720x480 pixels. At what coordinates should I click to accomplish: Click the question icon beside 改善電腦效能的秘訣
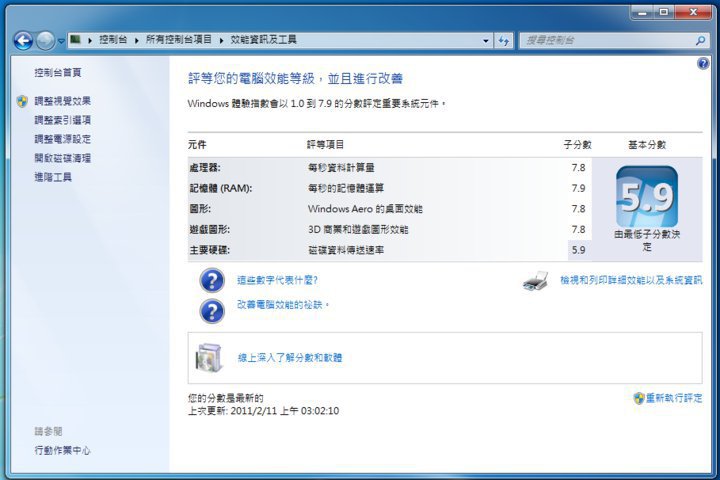[212, 311]
